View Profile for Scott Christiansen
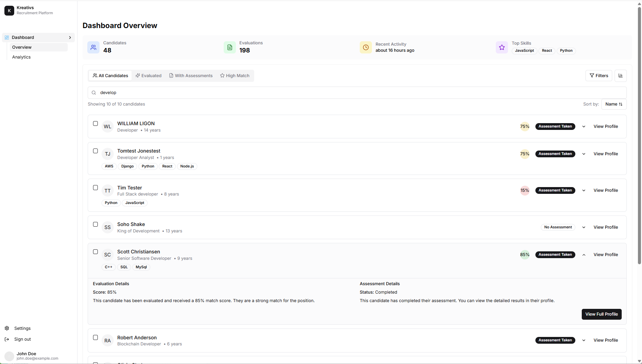 click(x=606, y=255)
